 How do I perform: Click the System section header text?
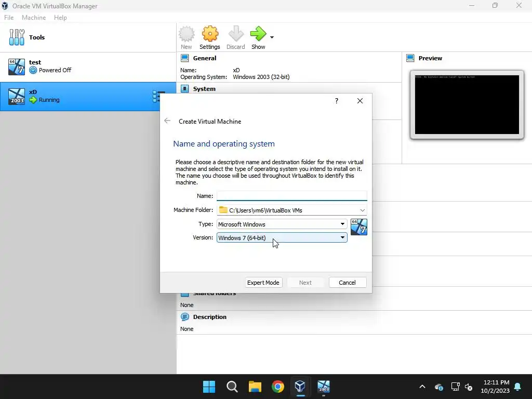[204, 89]
